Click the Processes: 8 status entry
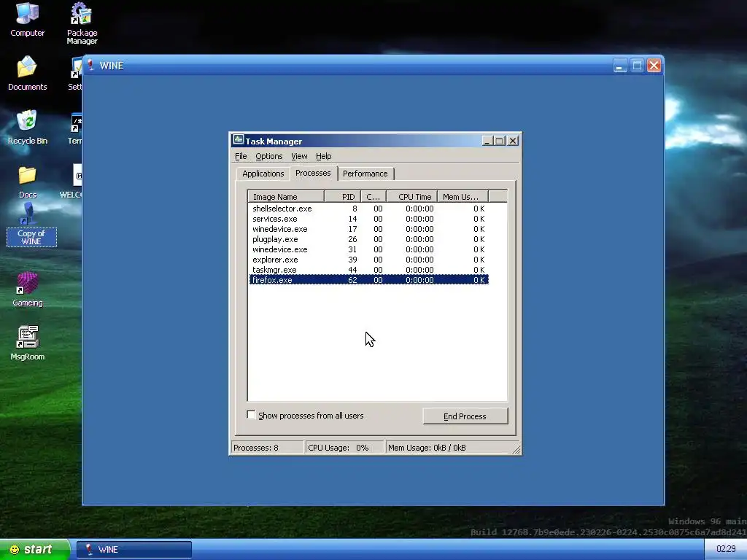This screenshot has width=747, height=560. 267,448
